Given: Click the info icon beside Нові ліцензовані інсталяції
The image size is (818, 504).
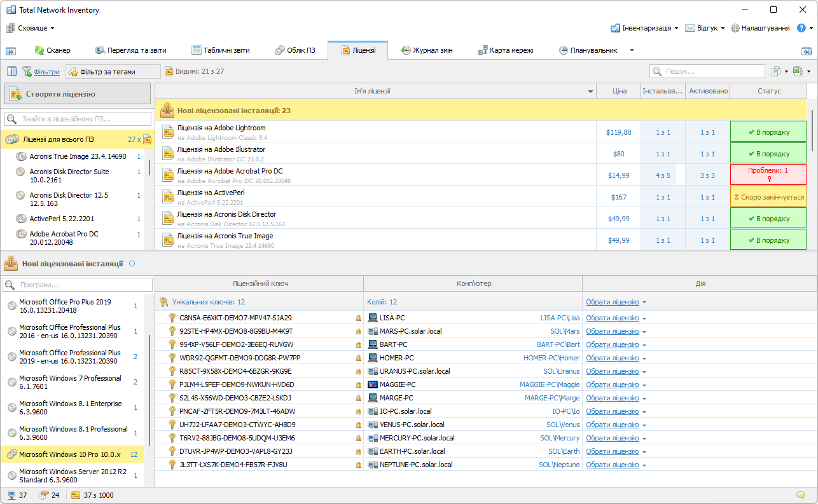Looking at the screenshot, I should click(132, 263).
